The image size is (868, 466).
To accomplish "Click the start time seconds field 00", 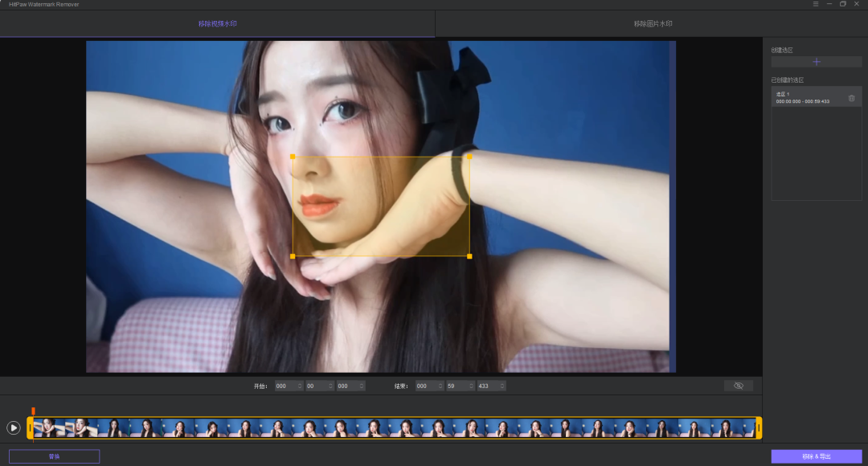I will (317, 386).
